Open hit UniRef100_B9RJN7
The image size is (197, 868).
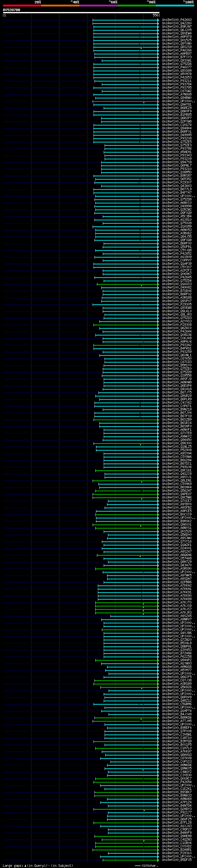tap(177, 26)
